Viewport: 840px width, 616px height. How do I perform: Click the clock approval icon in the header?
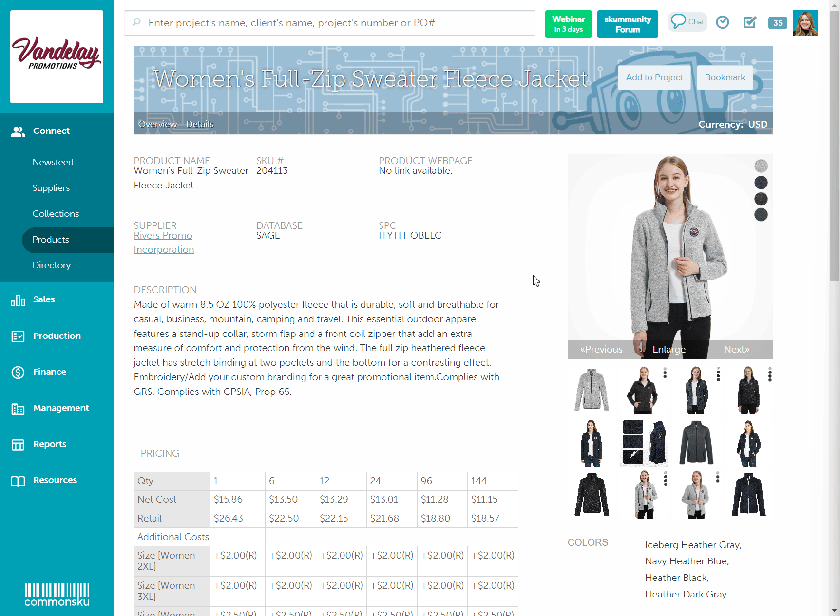click(722, 22)
